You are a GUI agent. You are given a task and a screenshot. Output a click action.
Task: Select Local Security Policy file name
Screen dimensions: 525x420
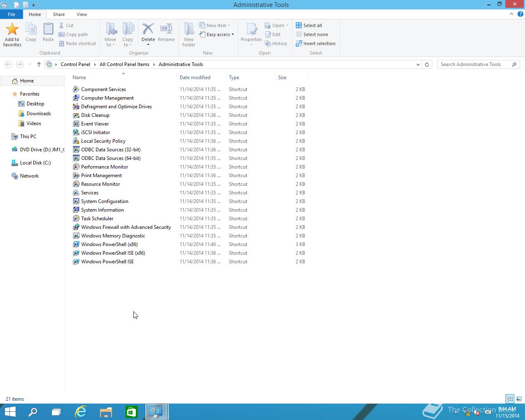click(103, 141)
